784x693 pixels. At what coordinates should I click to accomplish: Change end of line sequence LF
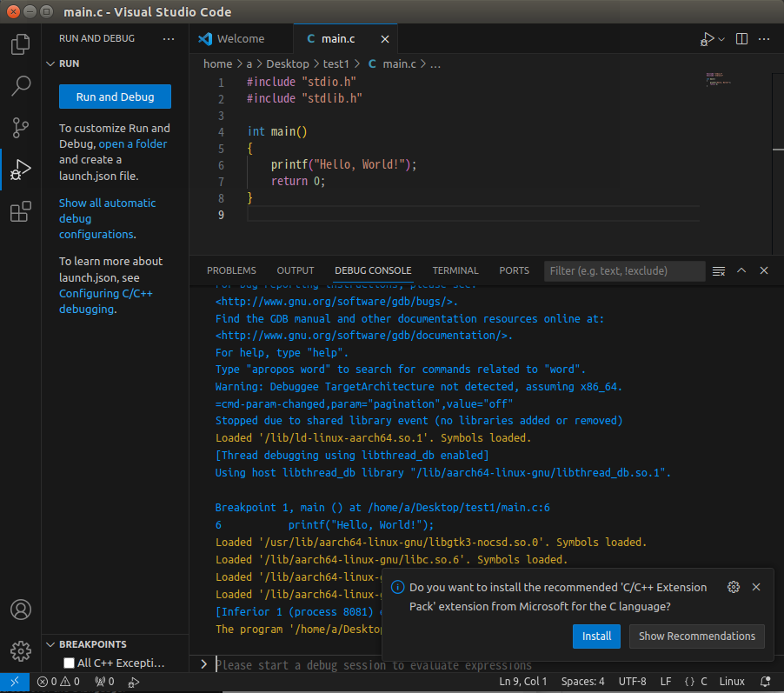[666, 682]
